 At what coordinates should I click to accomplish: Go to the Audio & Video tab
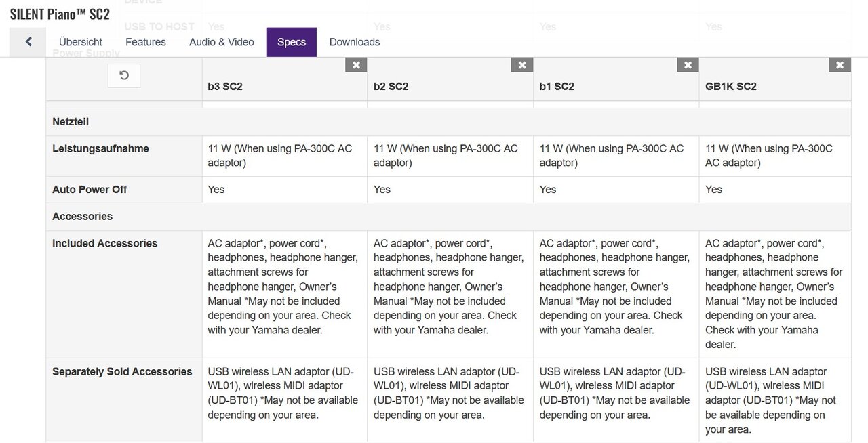point(222,42)
